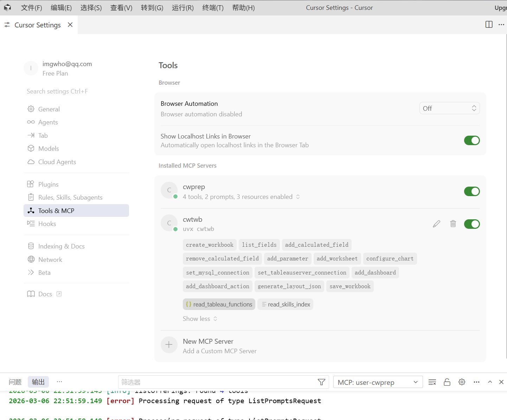Disable the cwprep MCP server toggle

pos(472,192)
